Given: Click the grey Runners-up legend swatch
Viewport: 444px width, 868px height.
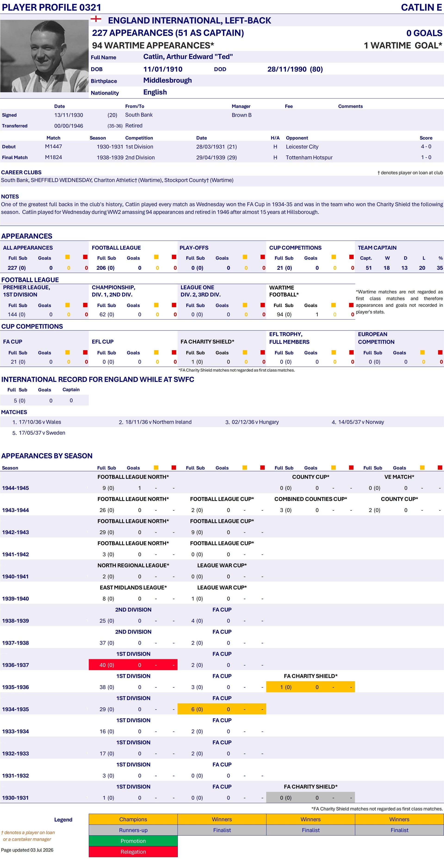Looking at the screenshot, I should click(x=133, y=830).
